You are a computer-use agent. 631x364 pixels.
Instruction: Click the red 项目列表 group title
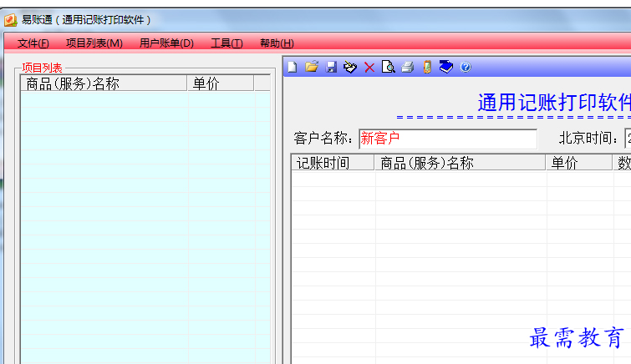pyautogui.click(x=43, y=68)
